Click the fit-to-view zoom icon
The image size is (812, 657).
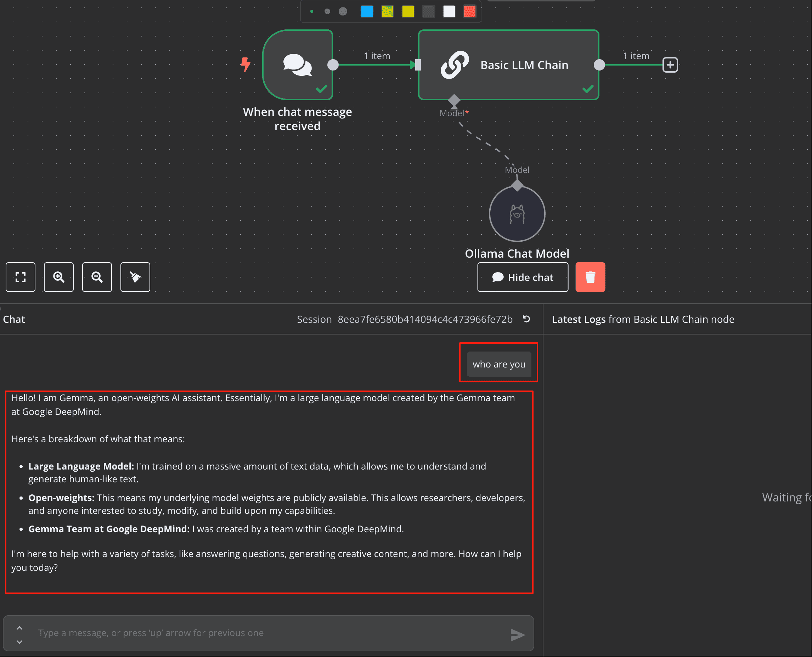[21, 277]
